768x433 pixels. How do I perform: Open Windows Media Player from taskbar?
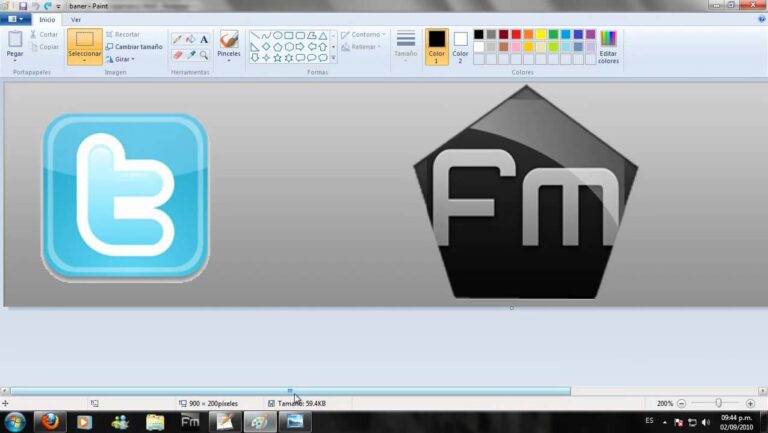pyautogui.click(x=84, y=422)
